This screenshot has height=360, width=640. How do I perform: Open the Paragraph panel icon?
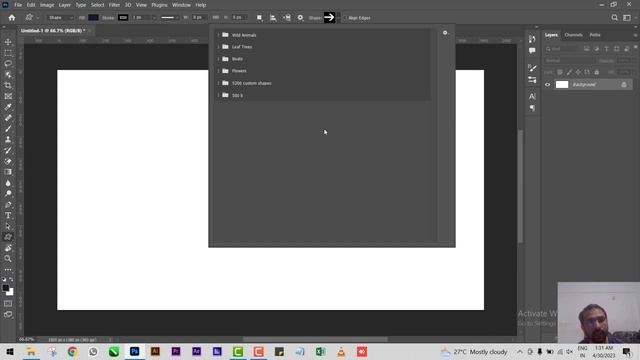coord(532,108)
